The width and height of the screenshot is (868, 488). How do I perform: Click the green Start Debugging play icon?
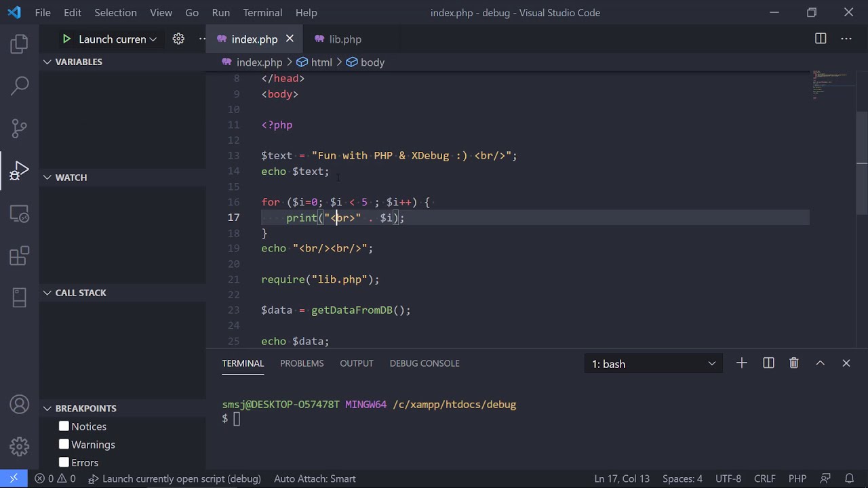[x=66, y=39]
